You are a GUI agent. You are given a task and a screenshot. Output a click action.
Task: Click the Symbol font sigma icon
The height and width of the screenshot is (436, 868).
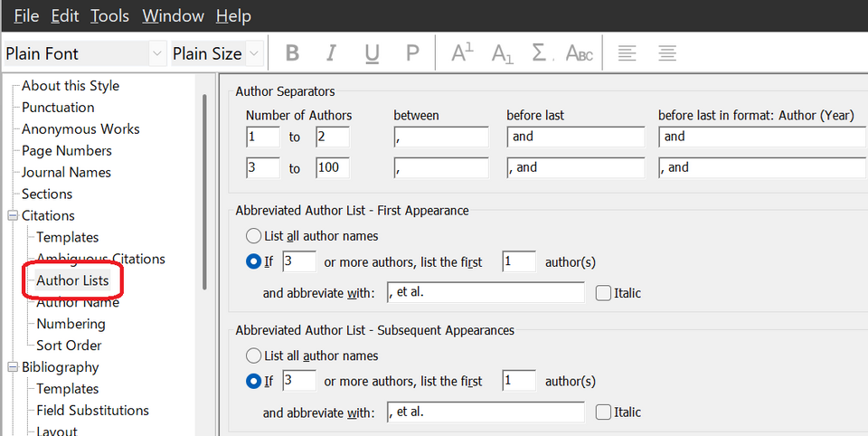[x=540, y=53]
